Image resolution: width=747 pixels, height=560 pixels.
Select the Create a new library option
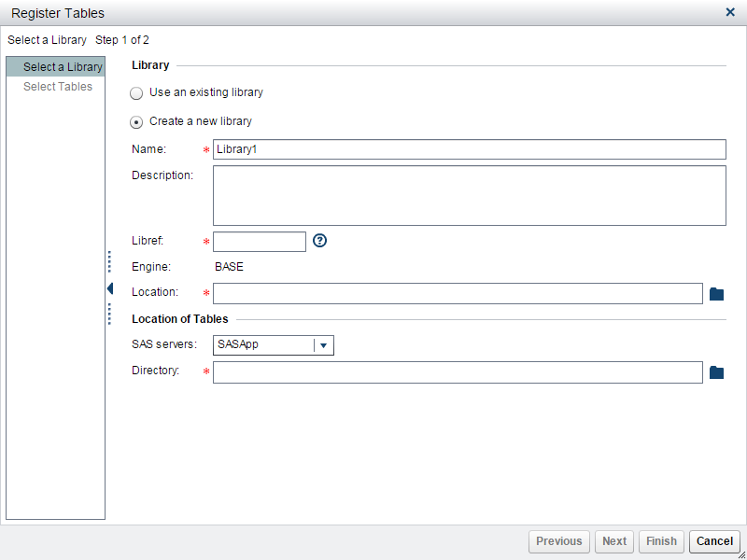coord(136,121)
